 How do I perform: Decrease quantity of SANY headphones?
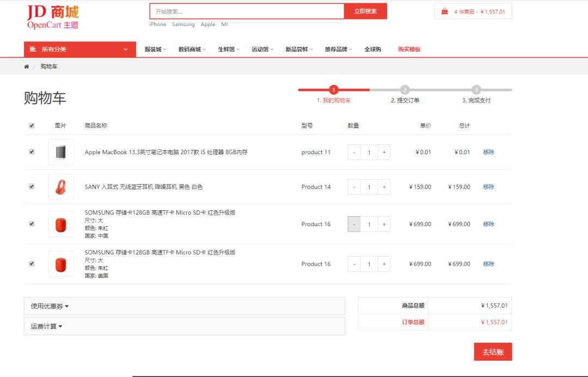pyautogui.click(x=354, y=187)
